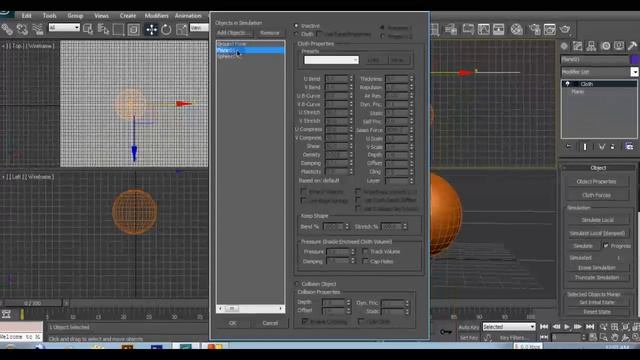Select the Collision Object radio button
The width and height of the screenshot is (640, 360).
297,284
